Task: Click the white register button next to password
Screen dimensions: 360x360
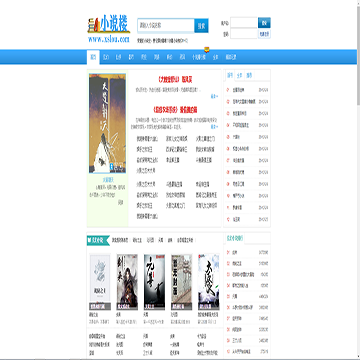Action: pyautogui.click(x=264, y=34)
